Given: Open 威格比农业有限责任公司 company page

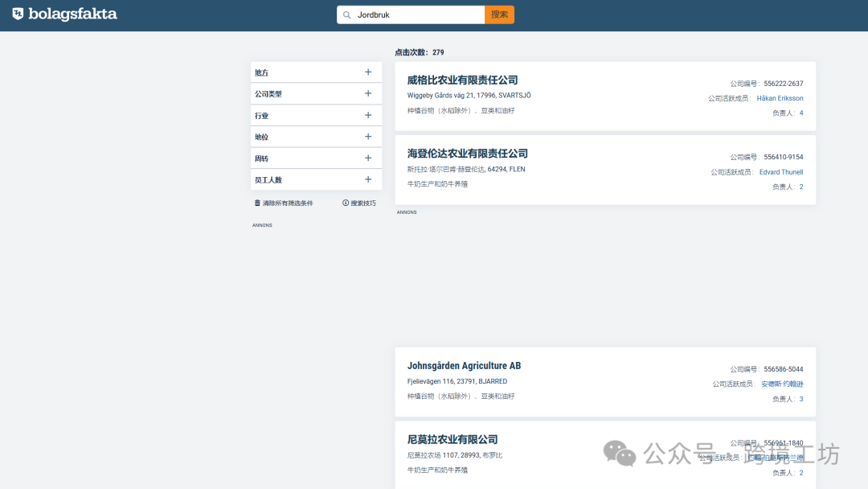Looking at the screenshot, I should click(x=462, y=80).
